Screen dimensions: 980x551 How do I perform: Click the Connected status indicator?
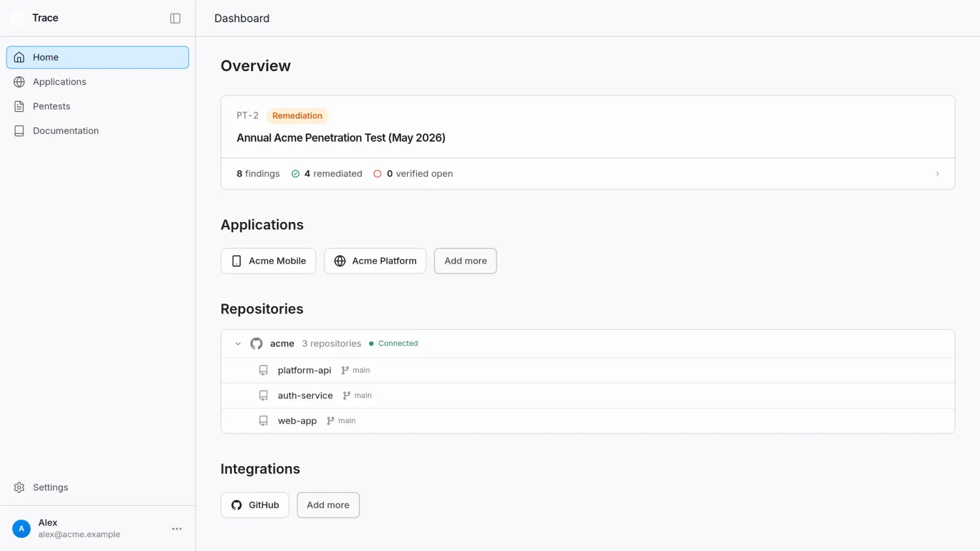[x=393, y=343]
